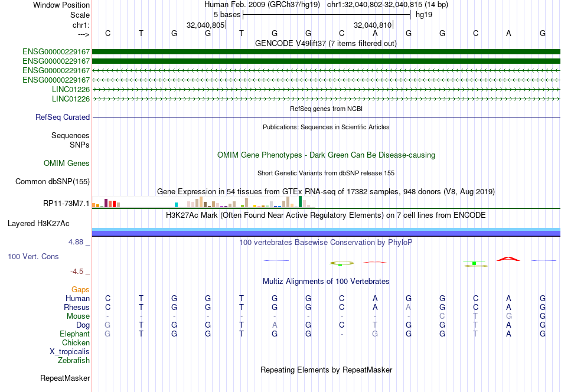
Task: Select the Human alignment row label
Action: 77,298
